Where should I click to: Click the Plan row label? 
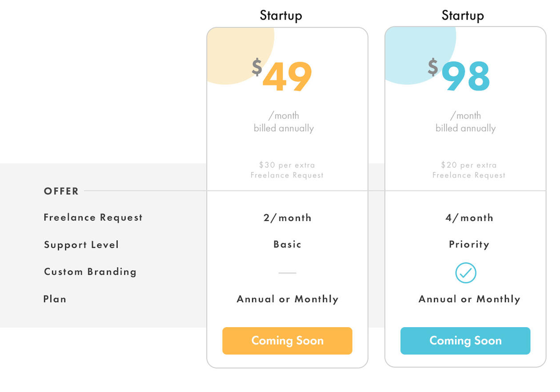[55, 299]
